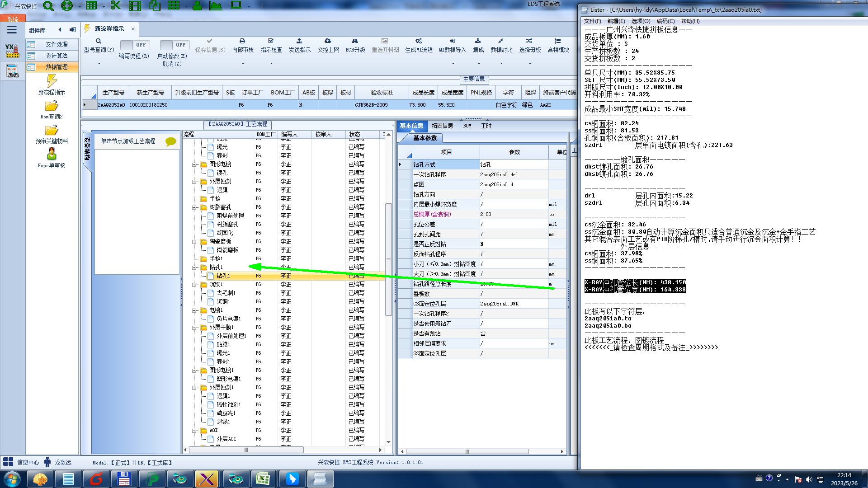Screen dimensions: 868x488
Task: Open the dropdown arrow under 指示检查
Action: pyautogui.click(x=271, y=63)
